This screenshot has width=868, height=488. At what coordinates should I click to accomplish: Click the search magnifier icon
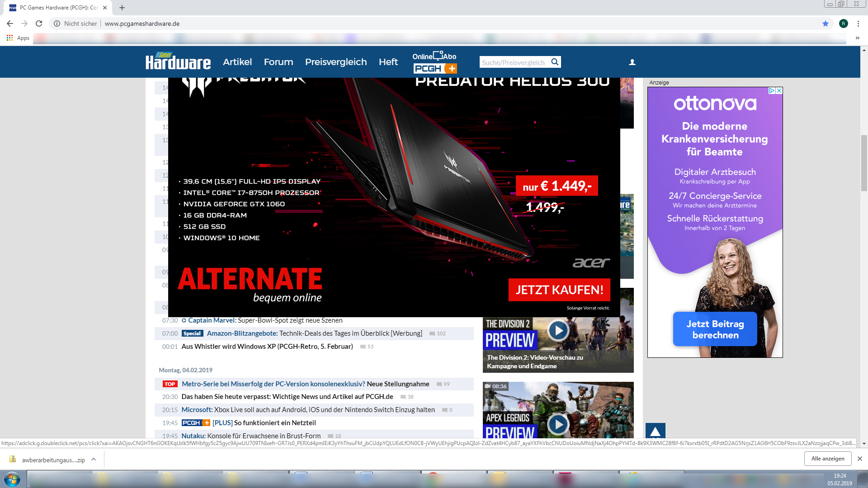click(x=555, y=62)
